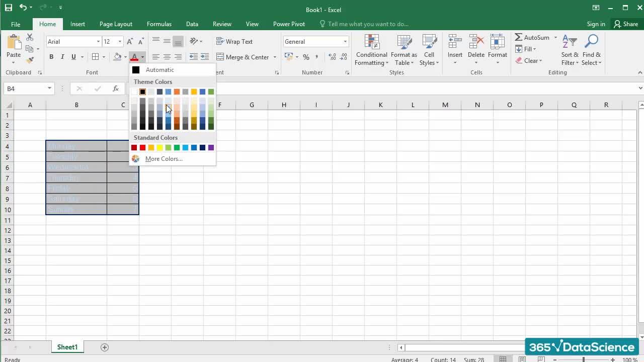Undo the last action
Screen dimensions: 644x362
pos(23,8)
